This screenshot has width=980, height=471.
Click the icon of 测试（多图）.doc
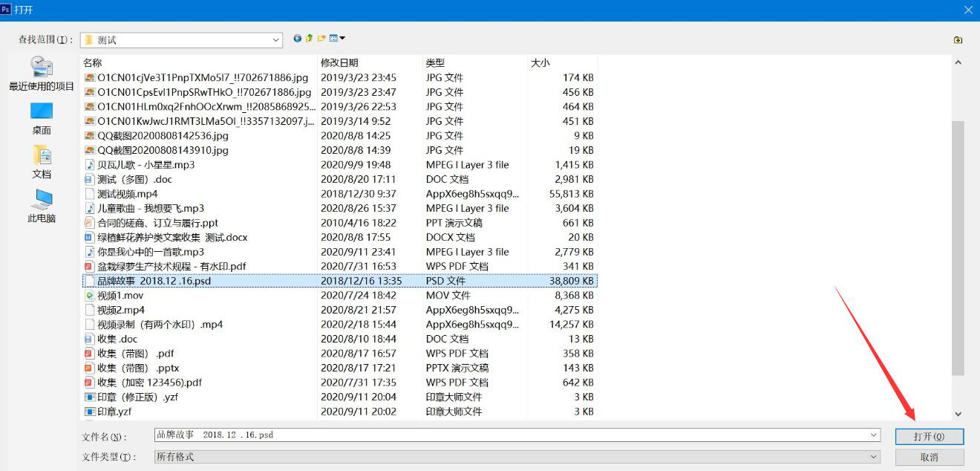[90, 179]
